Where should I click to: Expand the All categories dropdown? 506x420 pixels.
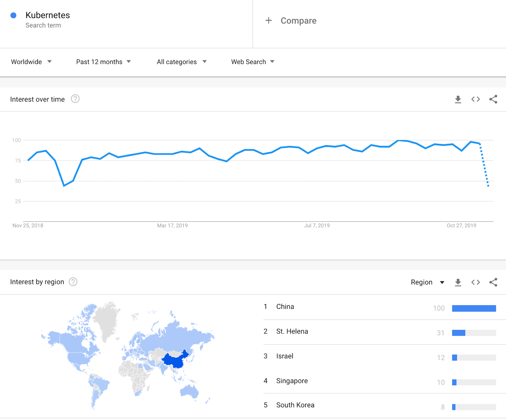click(x=182, y=62)
